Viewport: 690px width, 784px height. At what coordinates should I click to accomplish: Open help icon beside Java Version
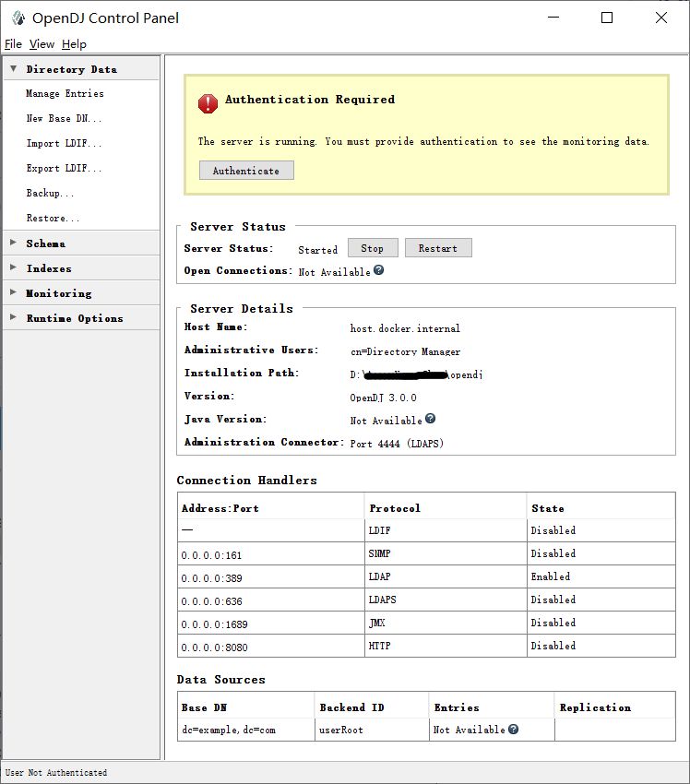coord(430,419)
